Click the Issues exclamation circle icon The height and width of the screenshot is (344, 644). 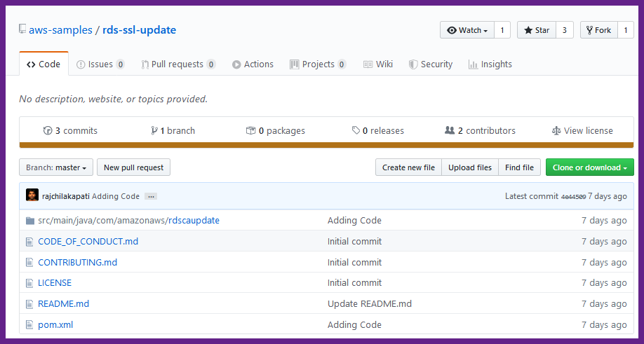point(81,64)
